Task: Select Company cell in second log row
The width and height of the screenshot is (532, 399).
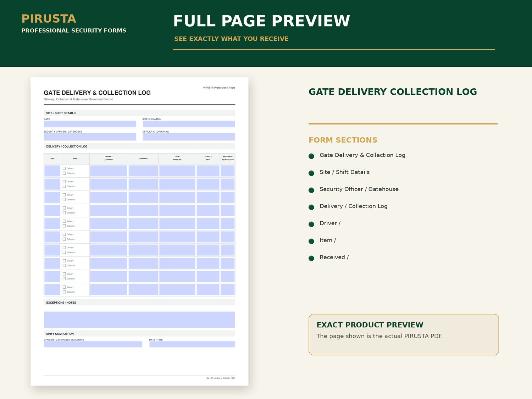Action: [x=143, y=184]
